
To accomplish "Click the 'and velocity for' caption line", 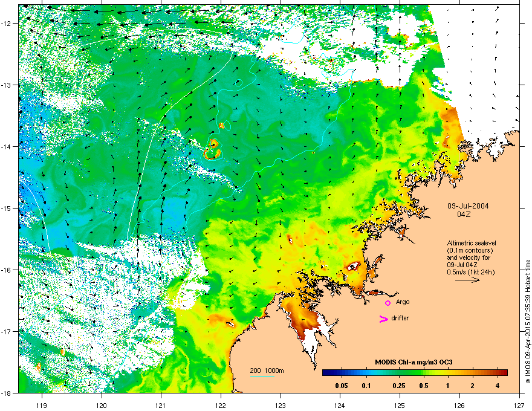I will (469, 257).
